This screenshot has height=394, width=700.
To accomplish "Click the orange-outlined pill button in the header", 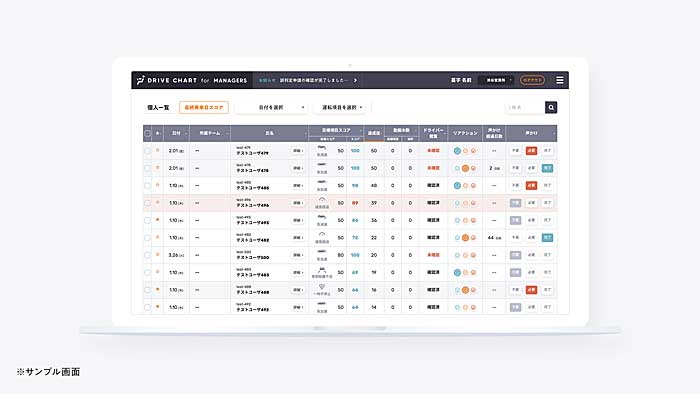I will (x=532, y=80).
